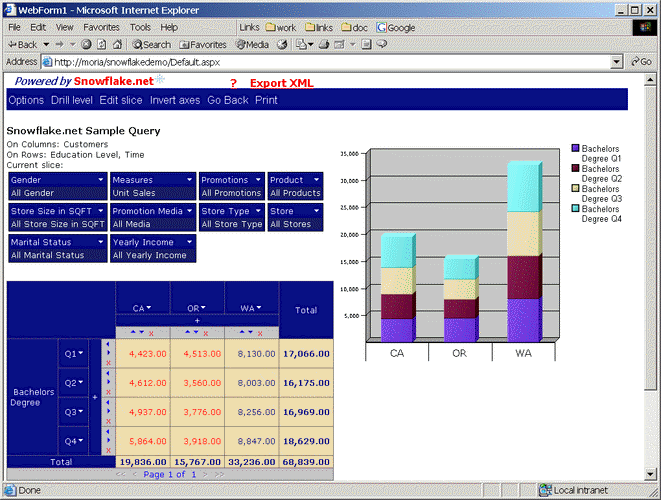Click the left arrow on Q2 row
Screen dimensions: 661x500
point(108,373)
